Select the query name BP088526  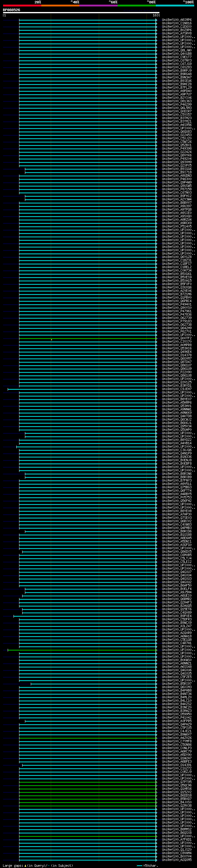point(11,10)
